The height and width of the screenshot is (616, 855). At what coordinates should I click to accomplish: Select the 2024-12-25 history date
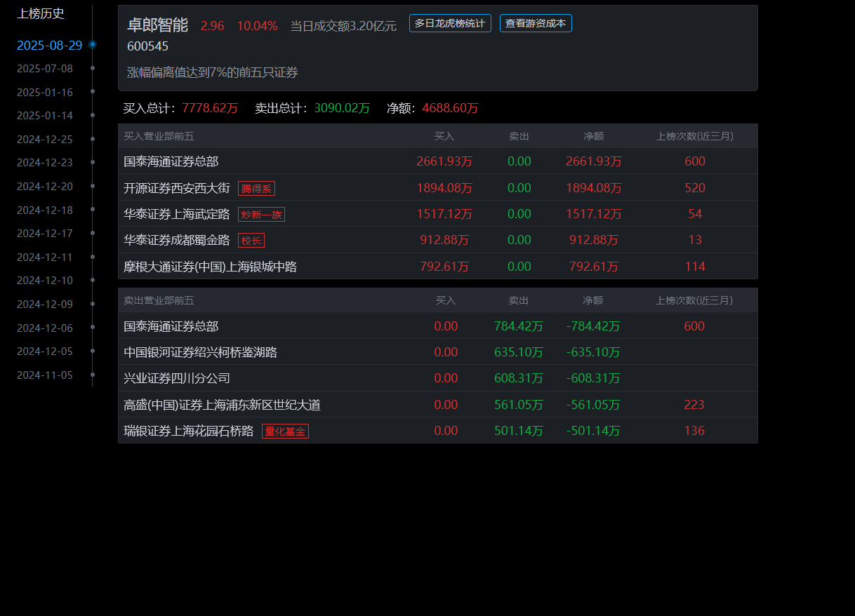(x=45, y=139)
